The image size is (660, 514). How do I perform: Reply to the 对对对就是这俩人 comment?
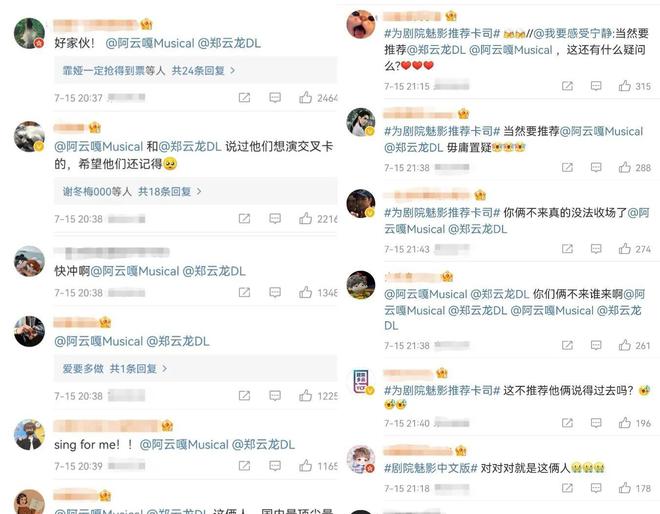(596, 488)
